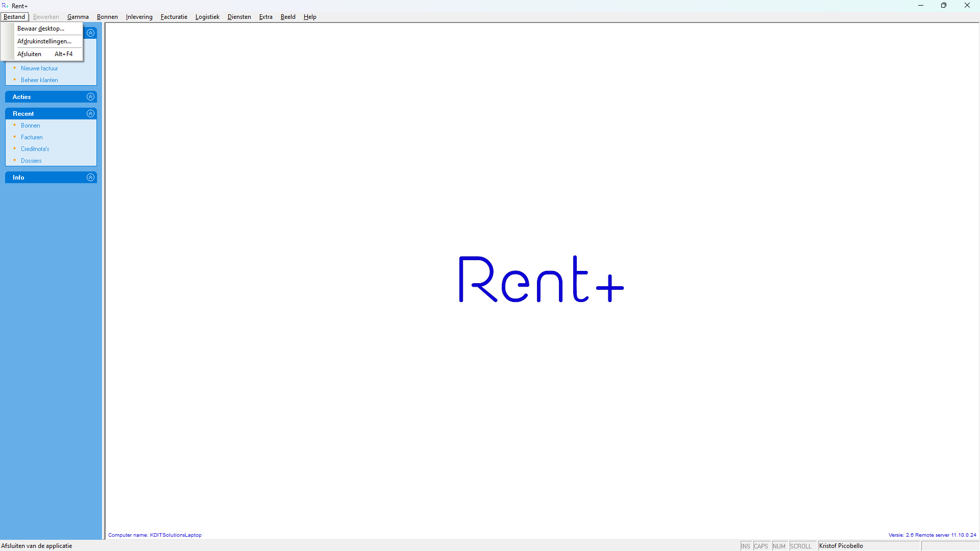Expand the Info panel chevron
Screen dimensions: 980x551
pyautogui.click(x=90, y=178)
